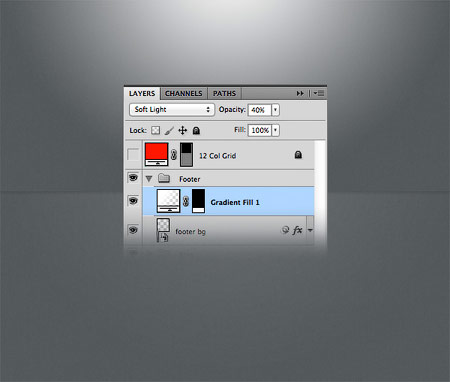Select the 12 Col Grid layer mask thumbnail
Image resolution: width=450 pixels, height=382 pixels.
186,155
